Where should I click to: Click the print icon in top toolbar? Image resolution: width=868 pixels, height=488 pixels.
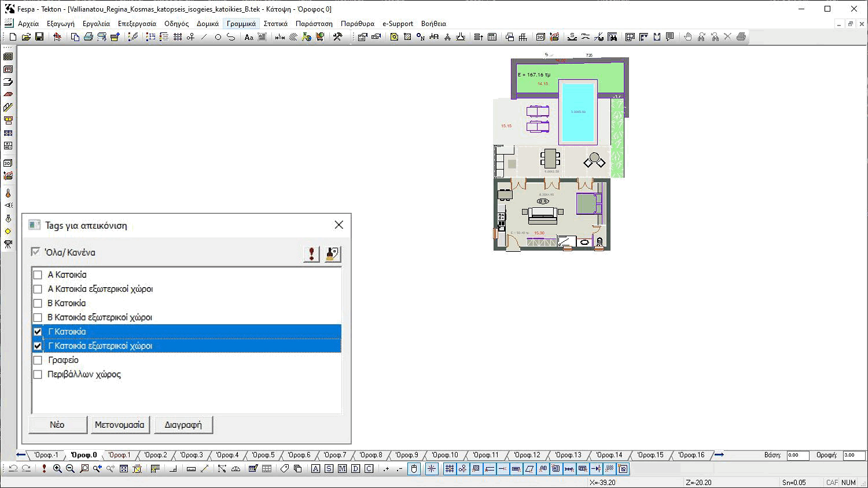click(x=88, y=37)
